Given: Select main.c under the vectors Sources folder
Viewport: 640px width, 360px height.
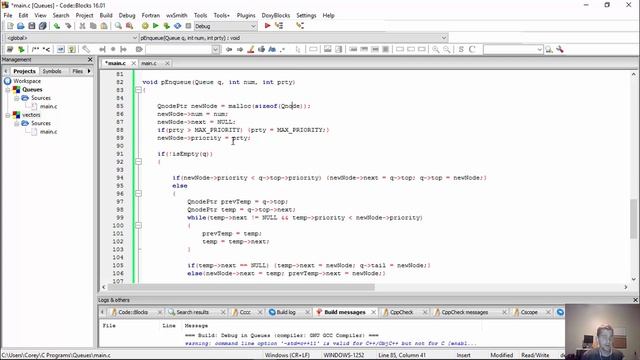Looking at the screenshot, I should click(x=48, y=132).
